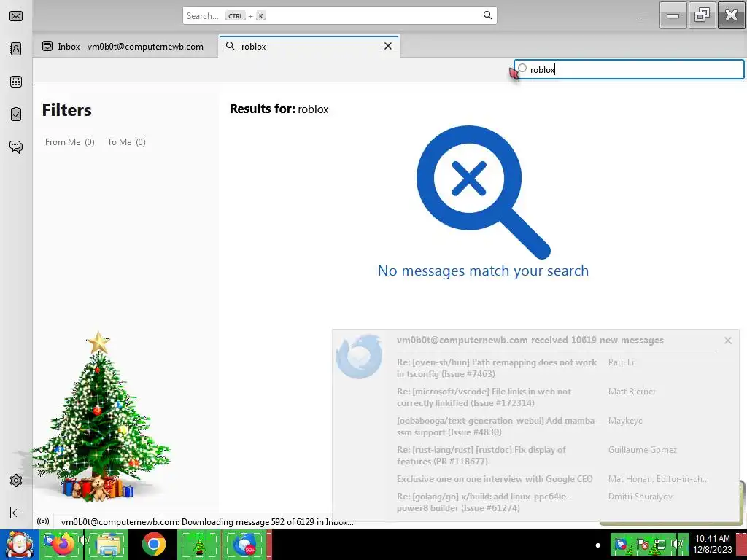Click the volume speaker tray icon
The width and height of the screenshot is (747, 560).
[676, 544]
